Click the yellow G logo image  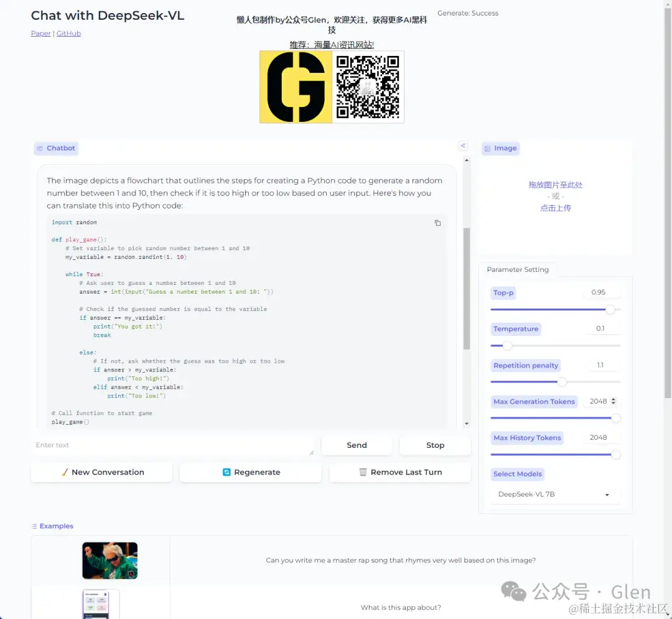296,87
